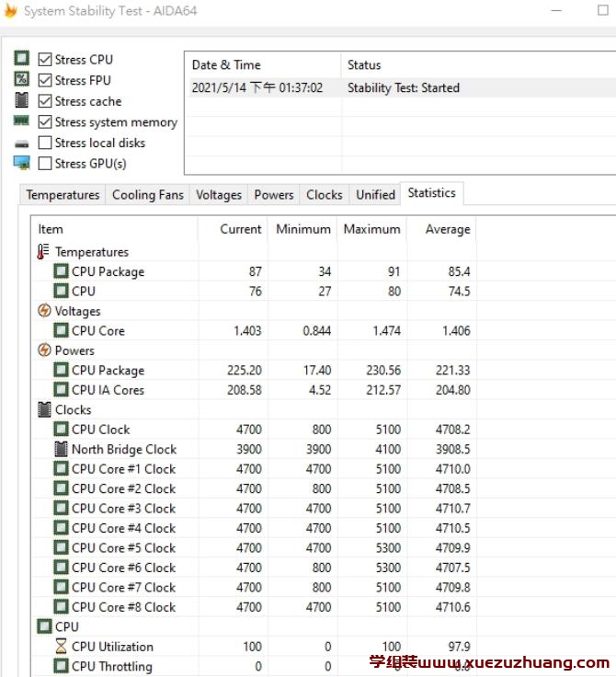Click the monitor icon beside Stress GPU(s)
Screen dimensions: 616x677
coord(21,163)
